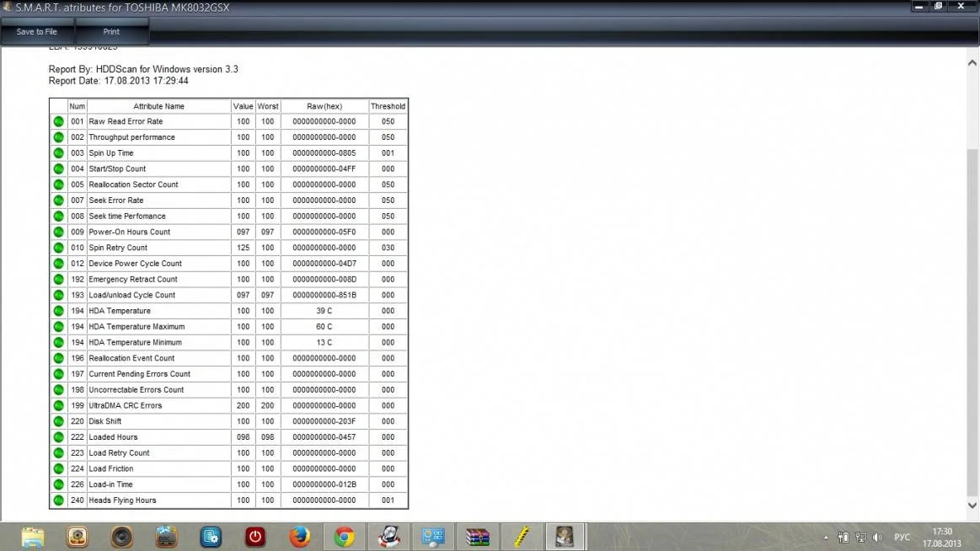The image size is (980, 551).
Task: Click the Threshold column header
Action: (388, 106)
